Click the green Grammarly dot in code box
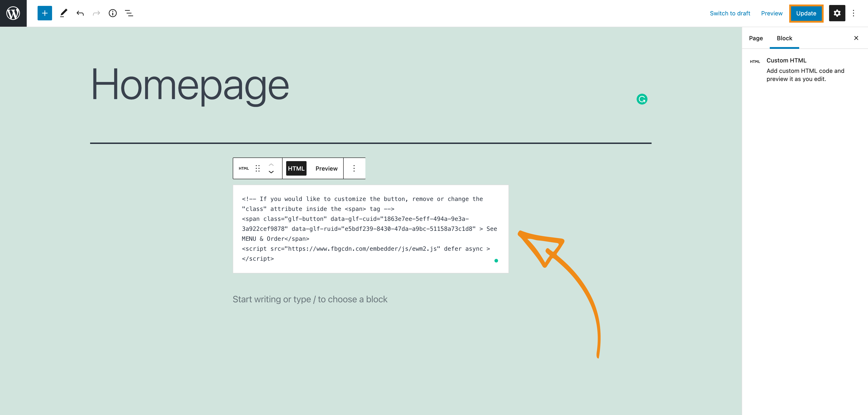Image resolution: width=868 pixels, height=415 pixels. 496,260
